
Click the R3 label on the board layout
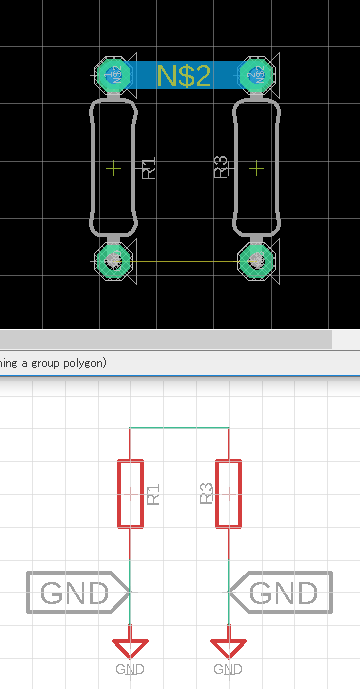222,167
